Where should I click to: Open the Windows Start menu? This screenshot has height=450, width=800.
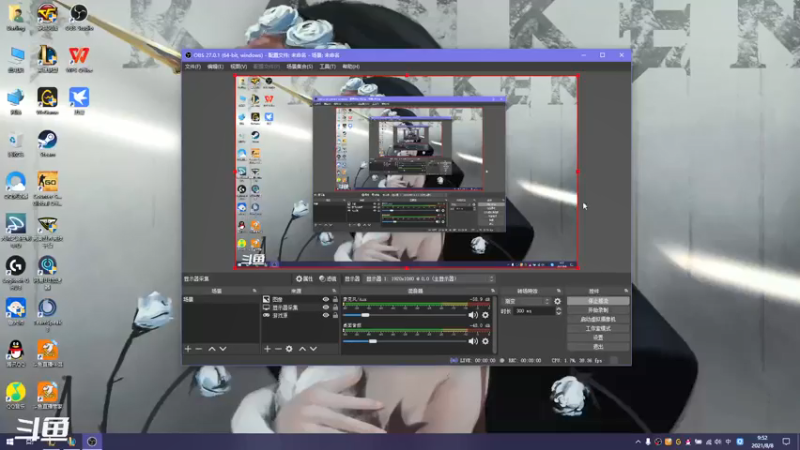(10, 442)
